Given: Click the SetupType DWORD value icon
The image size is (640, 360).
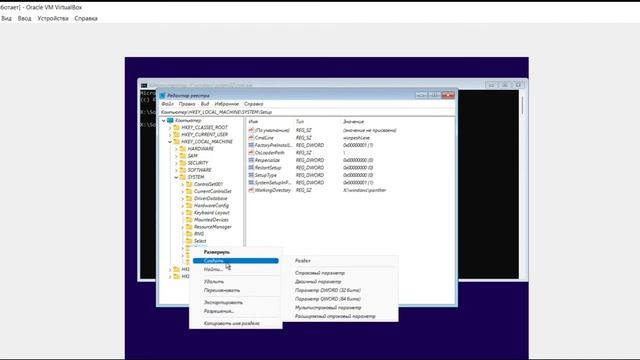Looking at the screenshot, I should click(251, 175).
